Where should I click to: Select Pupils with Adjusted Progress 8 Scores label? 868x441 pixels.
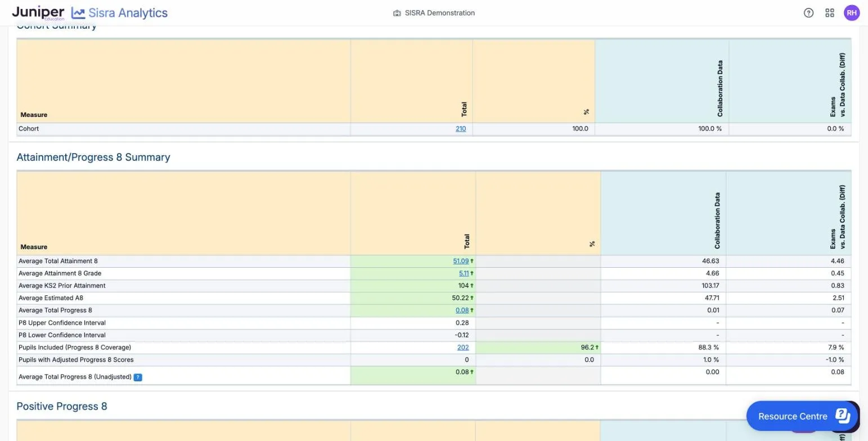(x=76, y=360)
